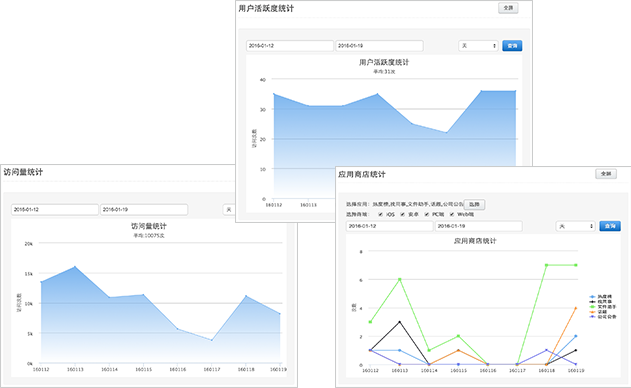Viewport: 631px width, 388px height.
Task: Click 应用商店统计 chart title text
Action: (x=475, y=241)
